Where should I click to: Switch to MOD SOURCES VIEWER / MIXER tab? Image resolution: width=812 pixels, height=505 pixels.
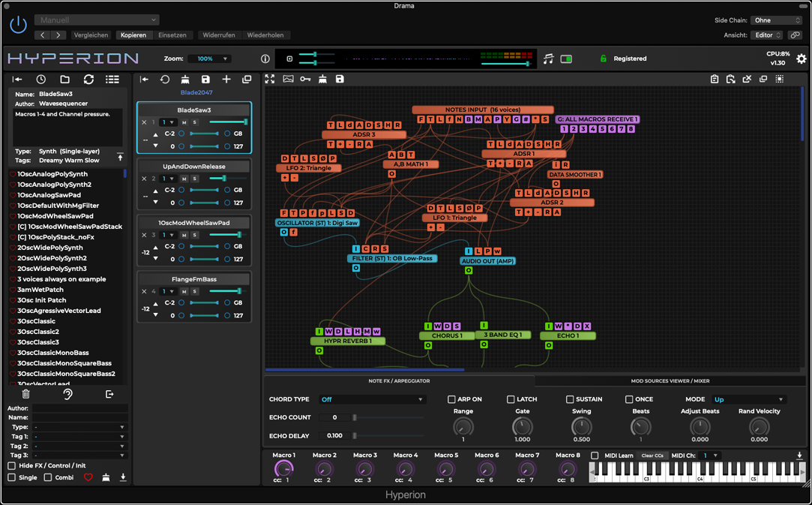coord(670,381)
